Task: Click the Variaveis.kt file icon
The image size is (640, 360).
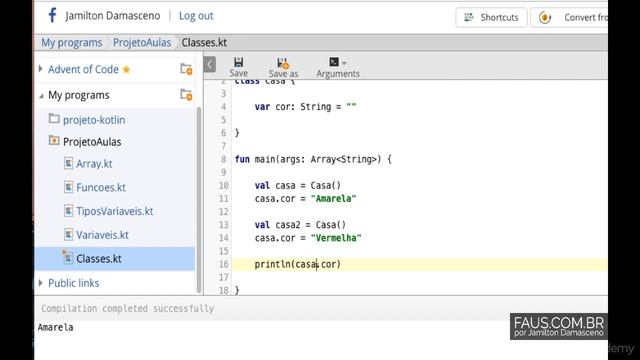Action: [69, 234]
